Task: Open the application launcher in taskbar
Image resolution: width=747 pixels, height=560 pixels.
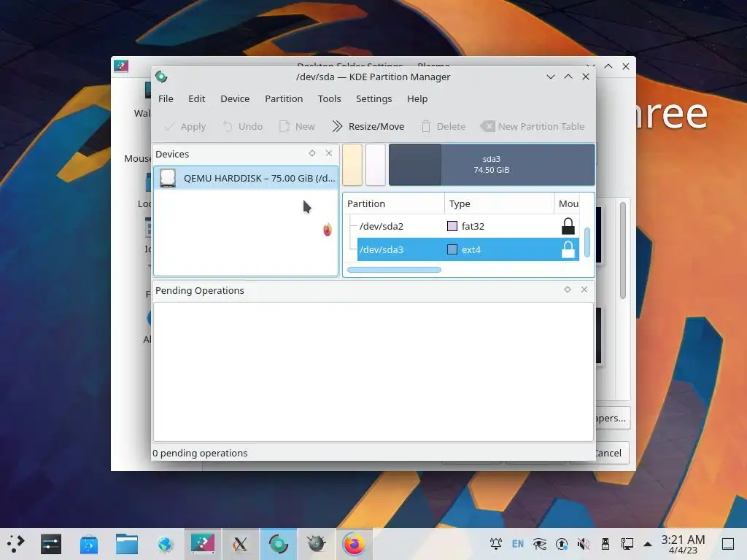Action: pyautogui.click(x=15, y=544)
